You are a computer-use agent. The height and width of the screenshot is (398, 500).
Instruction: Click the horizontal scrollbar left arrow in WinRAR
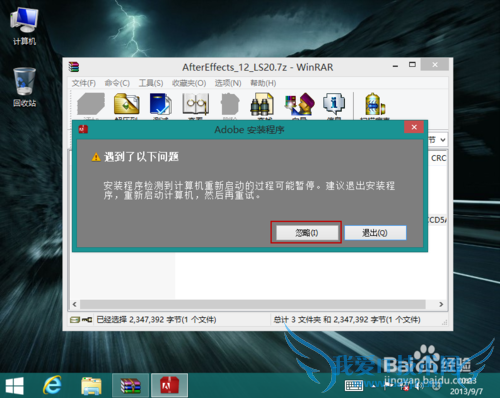tap(75, 304)
